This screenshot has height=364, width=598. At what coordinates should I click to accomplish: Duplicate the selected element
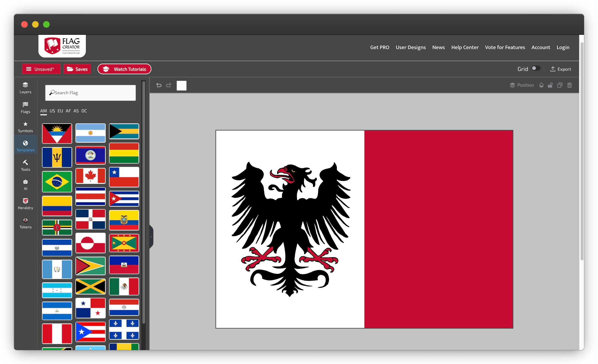560,85
